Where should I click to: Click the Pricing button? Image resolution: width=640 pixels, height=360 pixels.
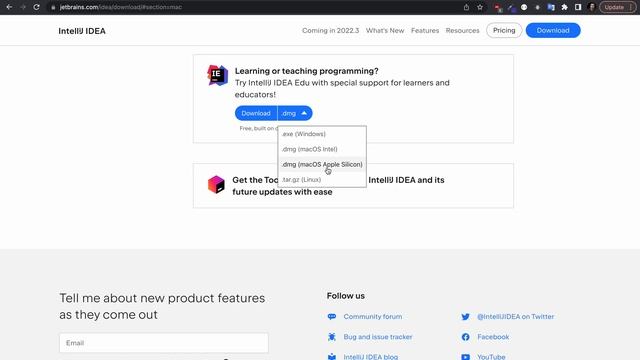(x=504, y=30)
